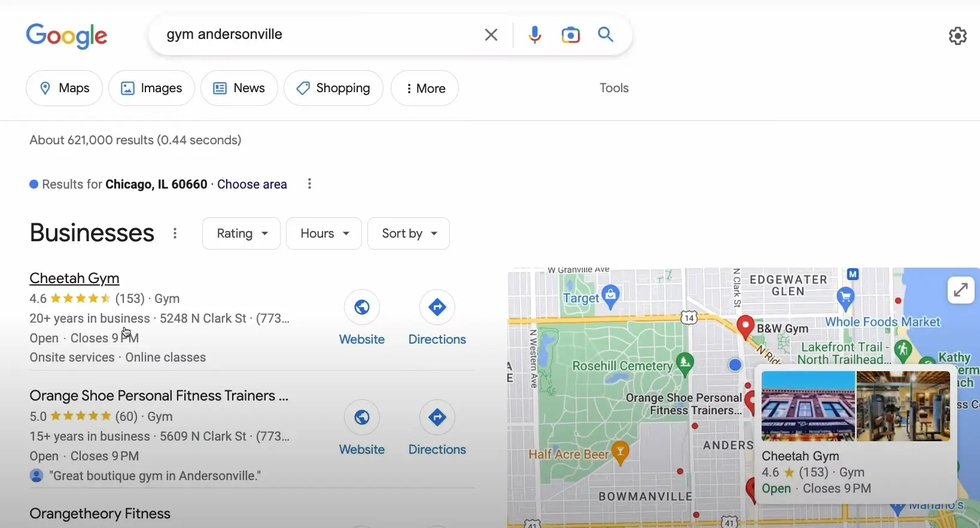Click the EDGEWATER GLEN label on map

(789, 286)
